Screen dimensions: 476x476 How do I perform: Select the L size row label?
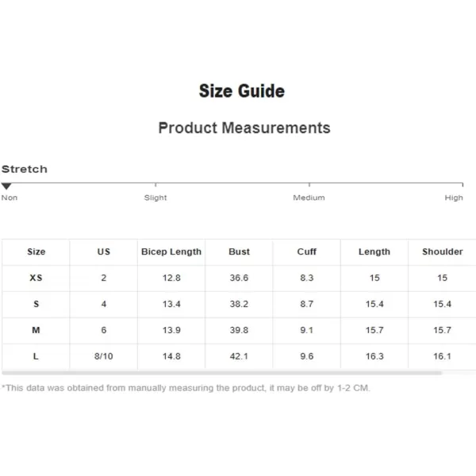36,356
